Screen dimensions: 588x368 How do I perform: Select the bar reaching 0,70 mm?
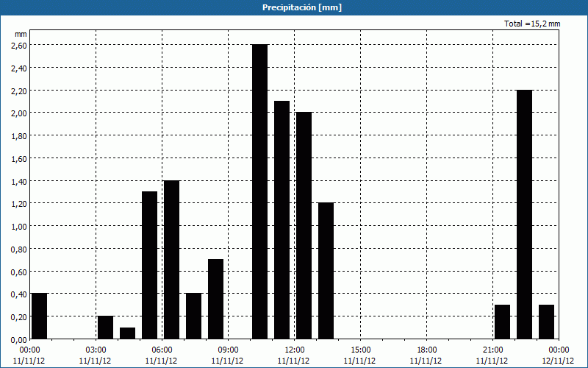(215, 300)
